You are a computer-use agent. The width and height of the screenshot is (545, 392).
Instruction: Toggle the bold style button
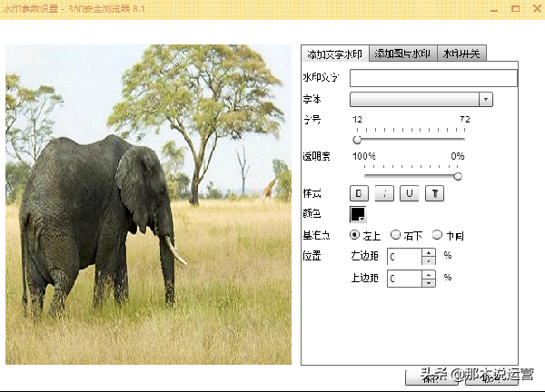[x=358, y=192]
